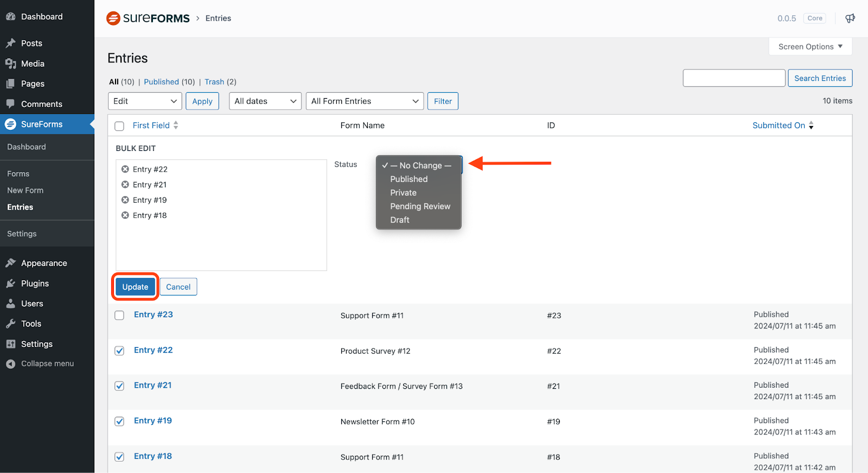
Task: Uncheck the Entry #19 checkbox
Action: pos(119,421)
